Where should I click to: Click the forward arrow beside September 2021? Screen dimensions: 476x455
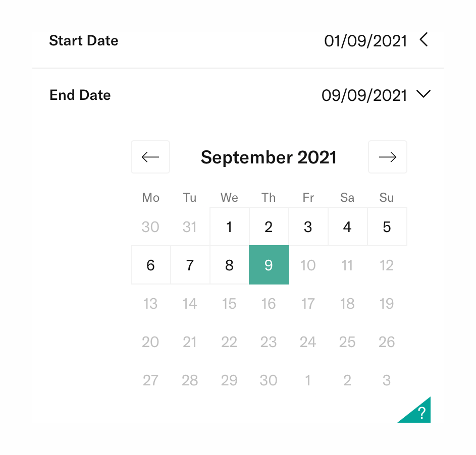(x=387, y=157)
